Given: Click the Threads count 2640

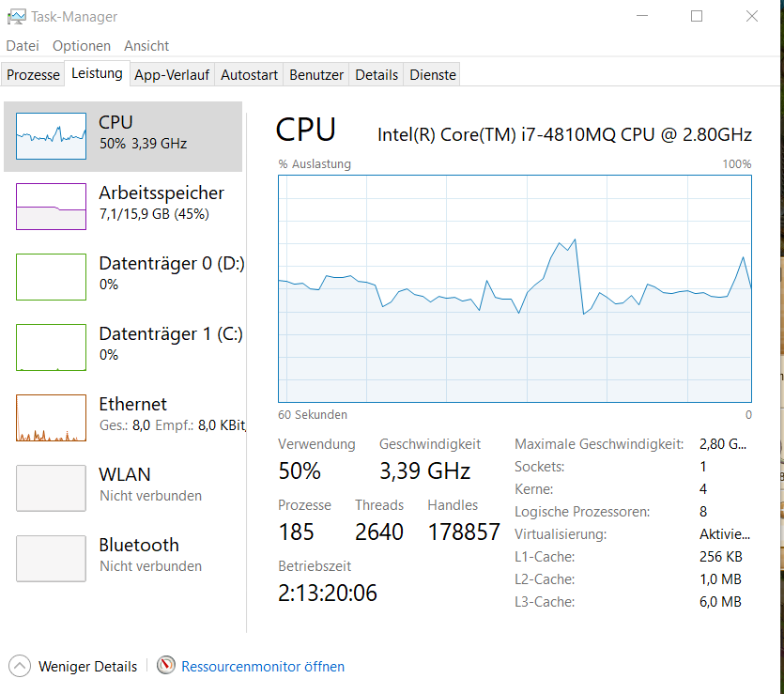Looking at the screenshot, I should tap(379, 532).
